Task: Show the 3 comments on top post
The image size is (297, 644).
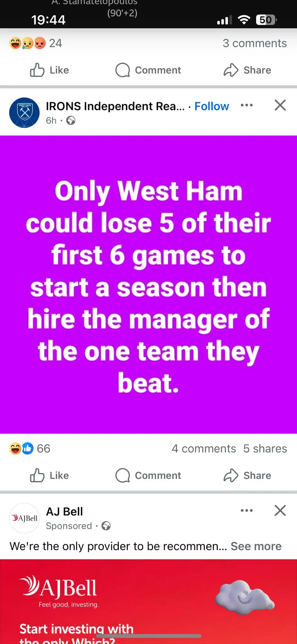Action: point(255,43)
